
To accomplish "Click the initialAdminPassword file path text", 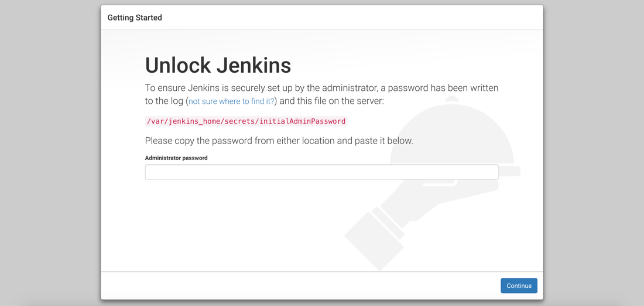I will [246, 121].
